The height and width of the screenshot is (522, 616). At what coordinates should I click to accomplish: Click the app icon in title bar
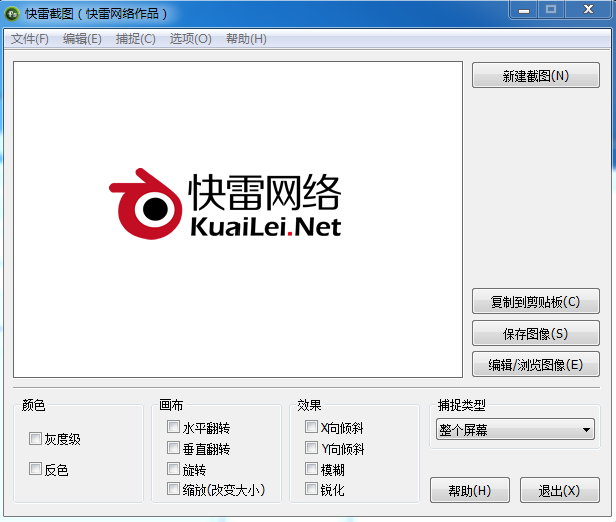click(12, 14)
